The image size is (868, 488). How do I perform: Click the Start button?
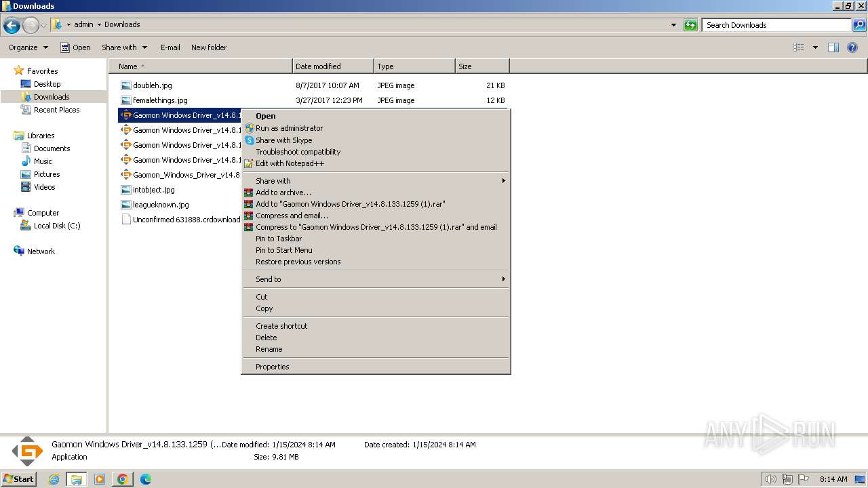[18, 479]
